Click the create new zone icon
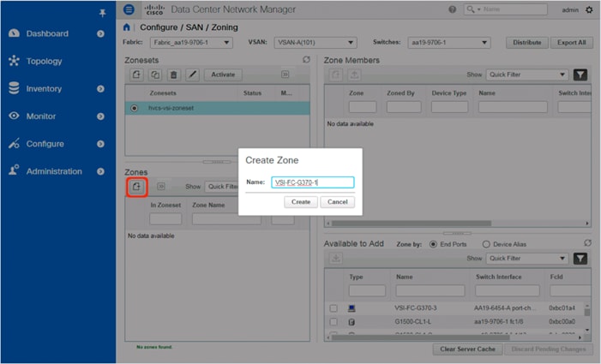601x364 pixels. 136,187
